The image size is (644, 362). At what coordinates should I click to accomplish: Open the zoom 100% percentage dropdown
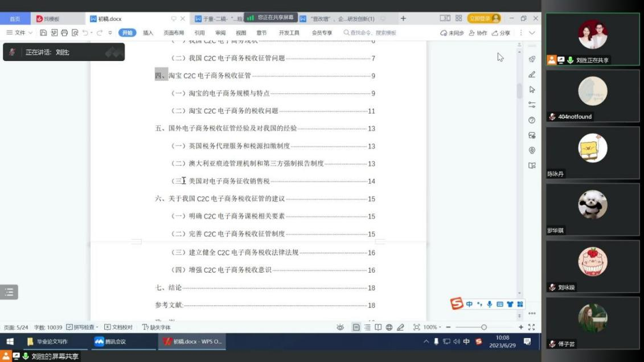tap(432, 327)
